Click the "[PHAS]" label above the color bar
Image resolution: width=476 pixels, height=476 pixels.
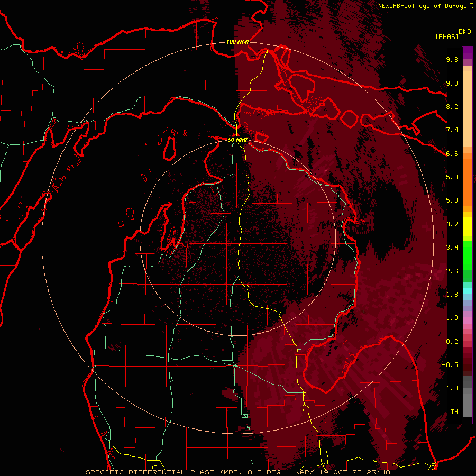[447, 36]
